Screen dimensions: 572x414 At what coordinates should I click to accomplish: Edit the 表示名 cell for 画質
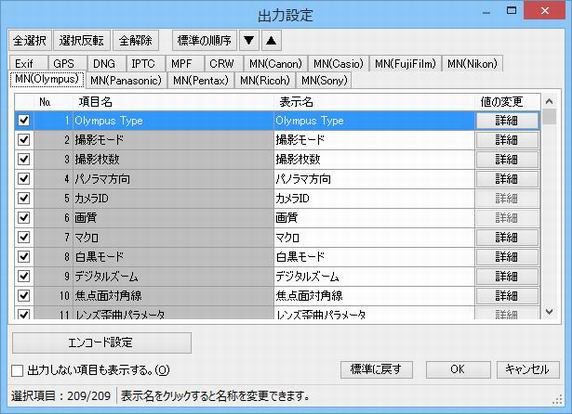[x=374, y=218]
